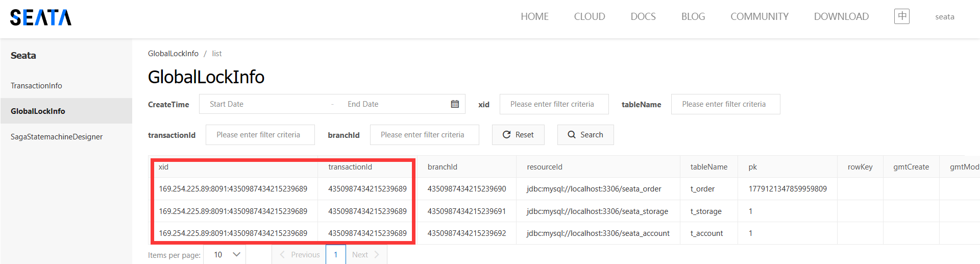
Task: Open the items per page dropdown
Action: tap(225, 254)
